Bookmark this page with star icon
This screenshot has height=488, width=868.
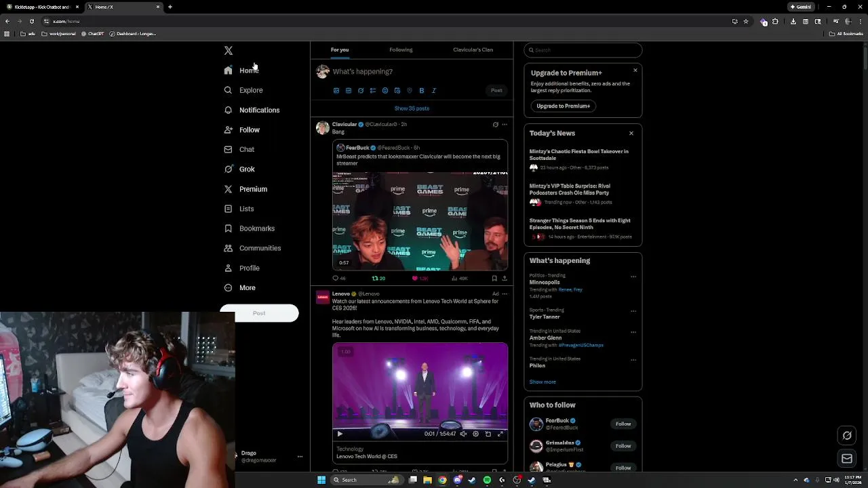point(746,21)
